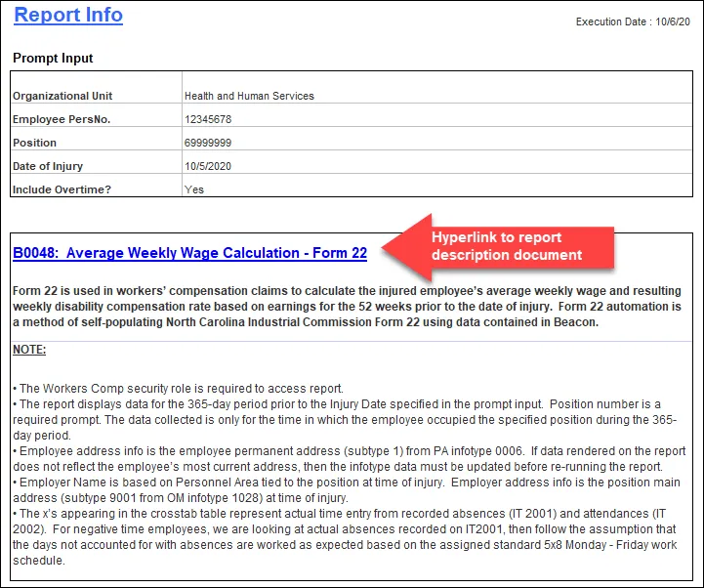The height and width of the screenshot is (588, 704).
Task: Select the employee number 12345678
Action: (x=208, y=119)
